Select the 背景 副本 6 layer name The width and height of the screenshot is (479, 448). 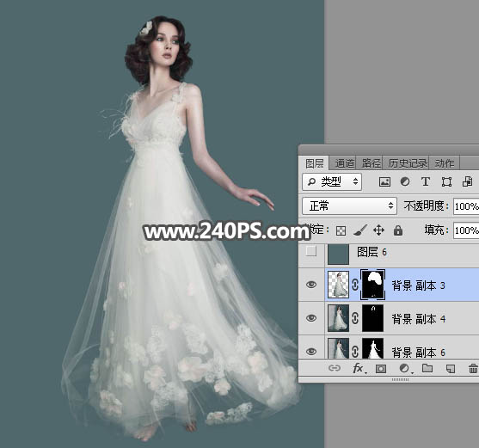pyautogui.click(x=419, y=353)
